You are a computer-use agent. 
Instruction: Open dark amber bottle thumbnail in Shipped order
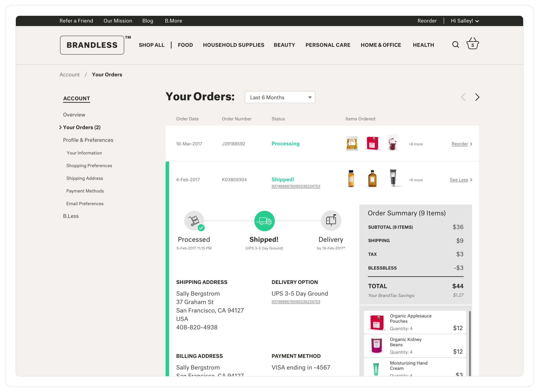pos(372,179)
